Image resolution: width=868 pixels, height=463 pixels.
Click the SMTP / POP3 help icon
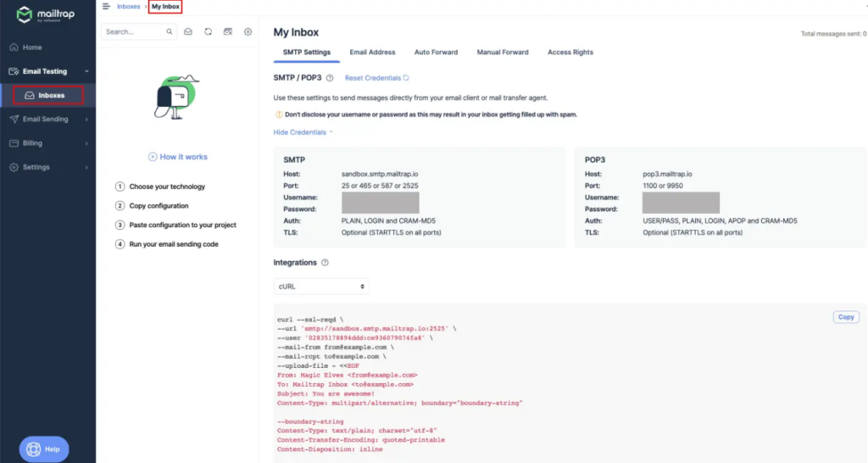tap(330, 78)
